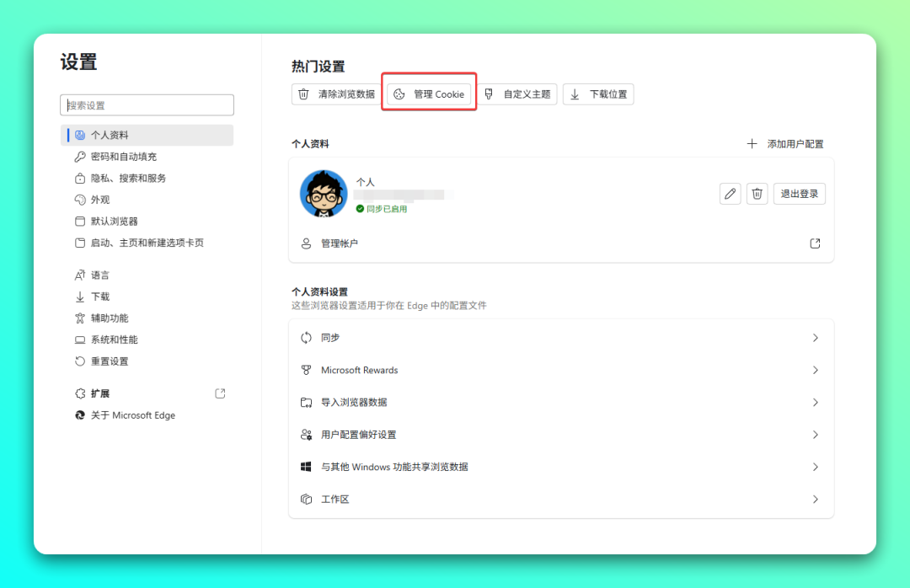Click the 系统和性能 laptop icon
The image size is (910, 588).
(x=80, y=339)
